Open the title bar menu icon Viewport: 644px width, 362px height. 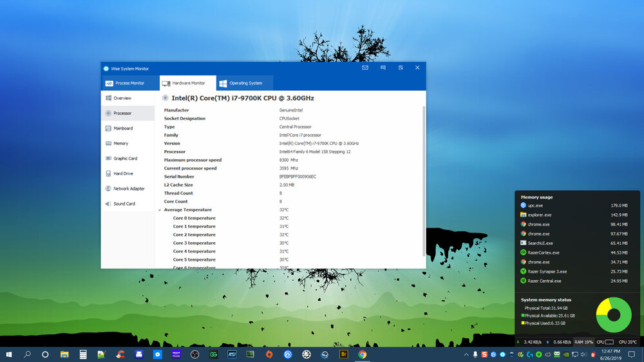[x=401, y=68]
